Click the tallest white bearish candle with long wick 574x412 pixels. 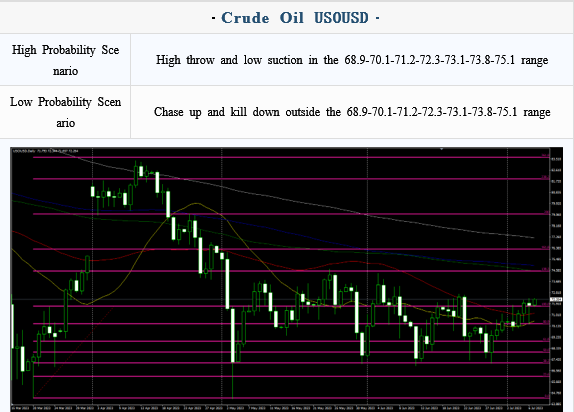(233, 335)
